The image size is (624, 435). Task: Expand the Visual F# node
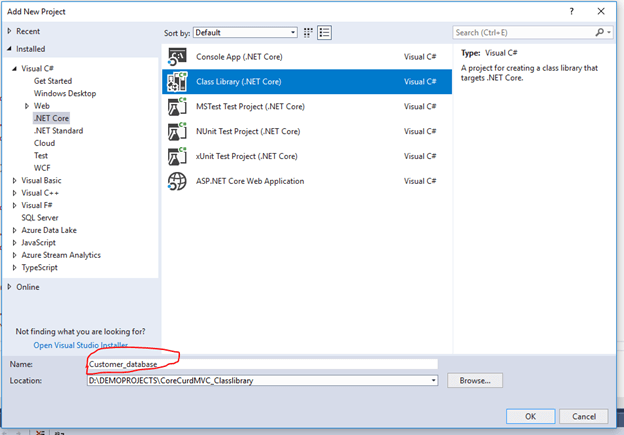coord(14,205)
